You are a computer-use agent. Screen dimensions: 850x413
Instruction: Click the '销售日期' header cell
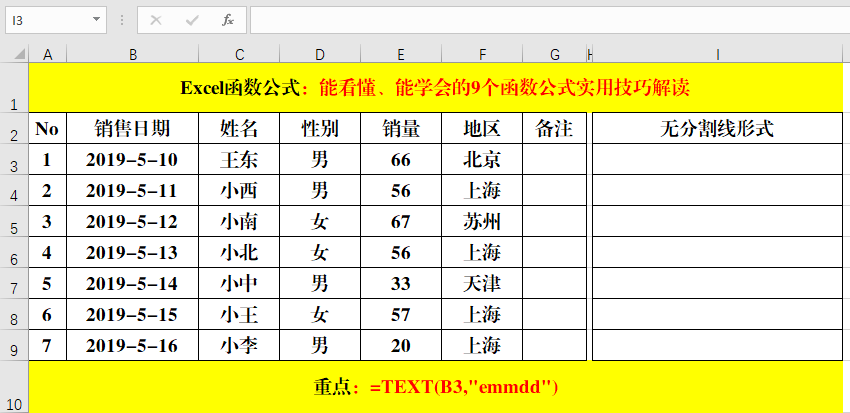(x=133, y=128)
